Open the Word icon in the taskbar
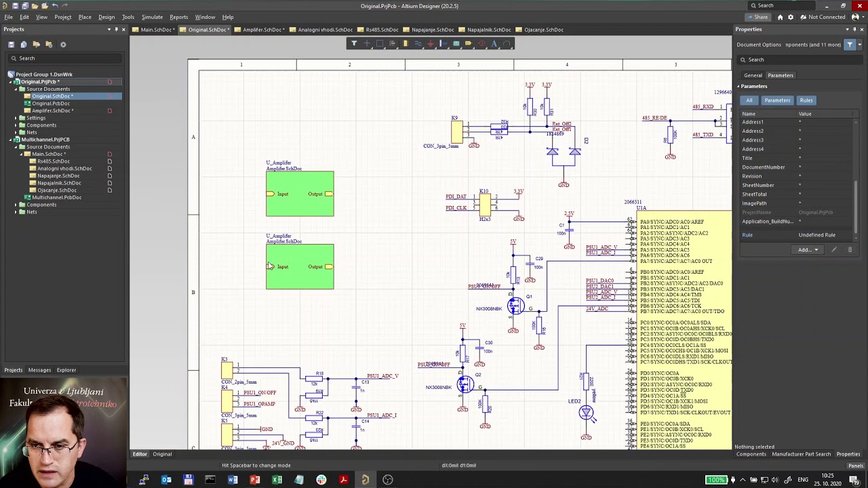 click(233, 480)
